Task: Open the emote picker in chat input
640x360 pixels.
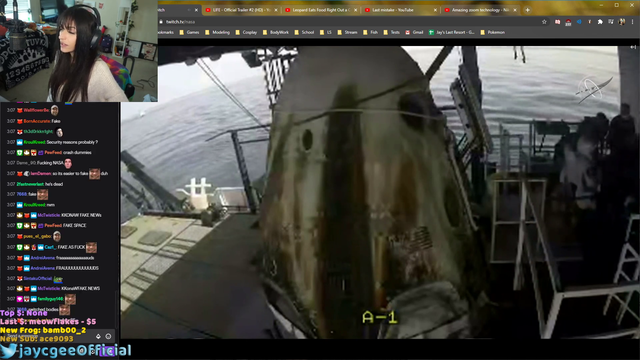Action: (108, 336)
